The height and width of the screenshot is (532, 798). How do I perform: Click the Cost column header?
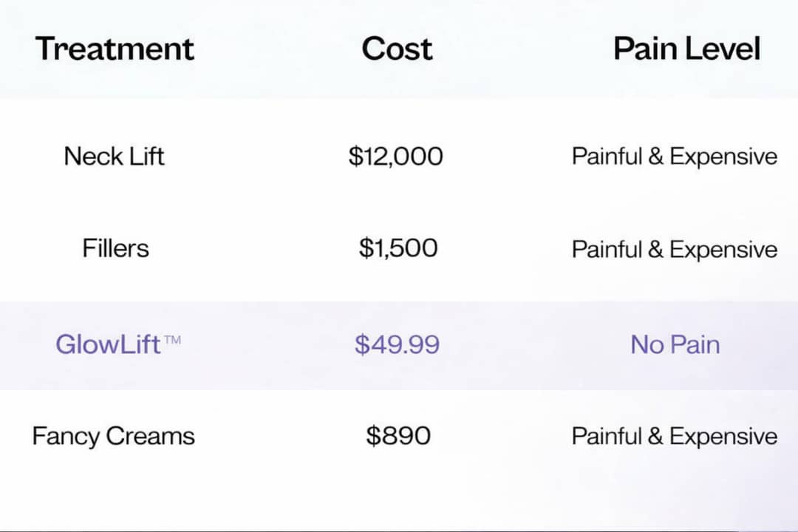click(x=397, y=49)
